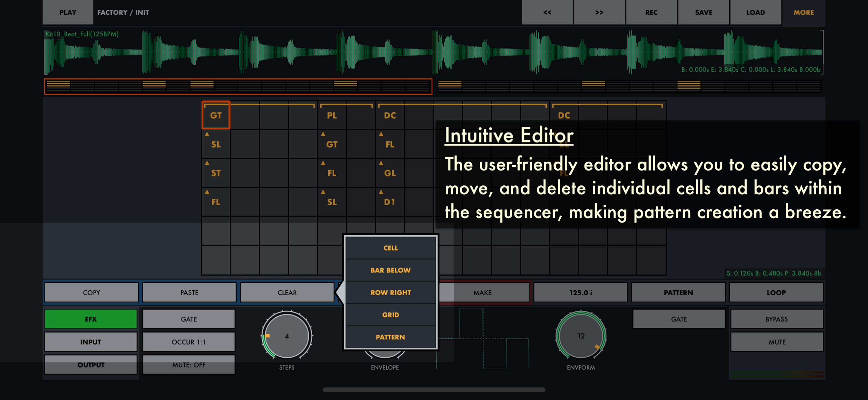The image size is (868, 400).
Task: Open the FACTORY / INIT preset name
Action: [123, 12]
